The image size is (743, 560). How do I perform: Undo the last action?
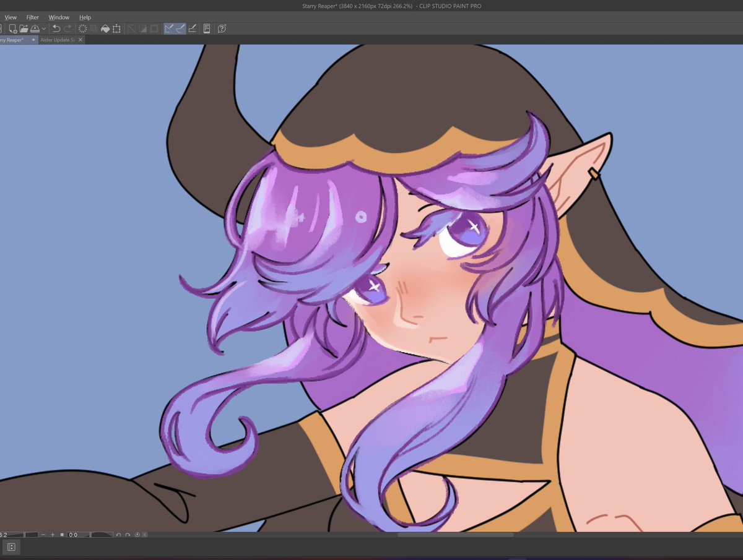point(56,28)
